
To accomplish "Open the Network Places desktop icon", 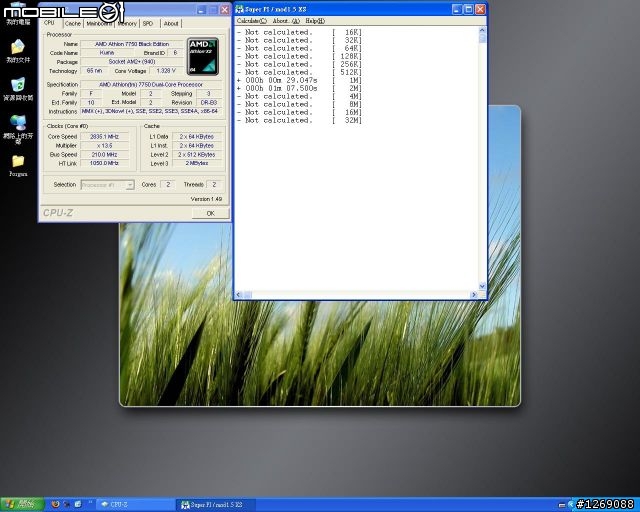I will (18, 129).
